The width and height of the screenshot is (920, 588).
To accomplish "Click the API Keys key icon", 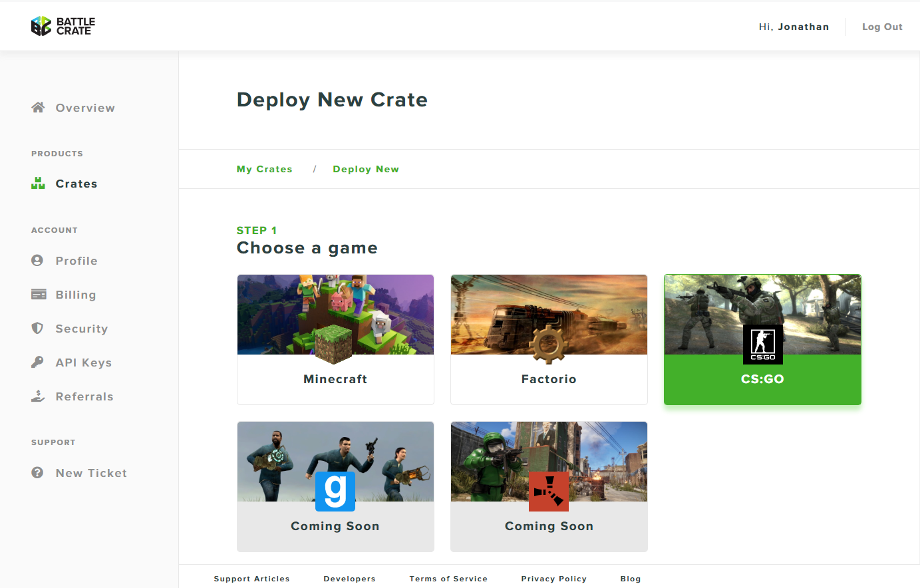I will [x=37, y=362].
